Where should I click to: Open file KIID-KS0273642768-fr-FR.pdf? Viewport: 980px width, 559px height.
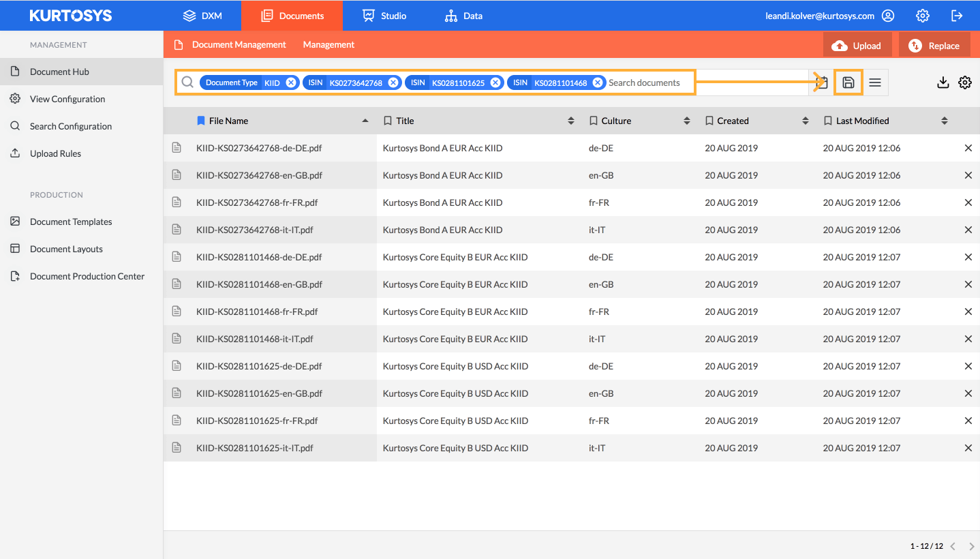[x=257, y=202]
